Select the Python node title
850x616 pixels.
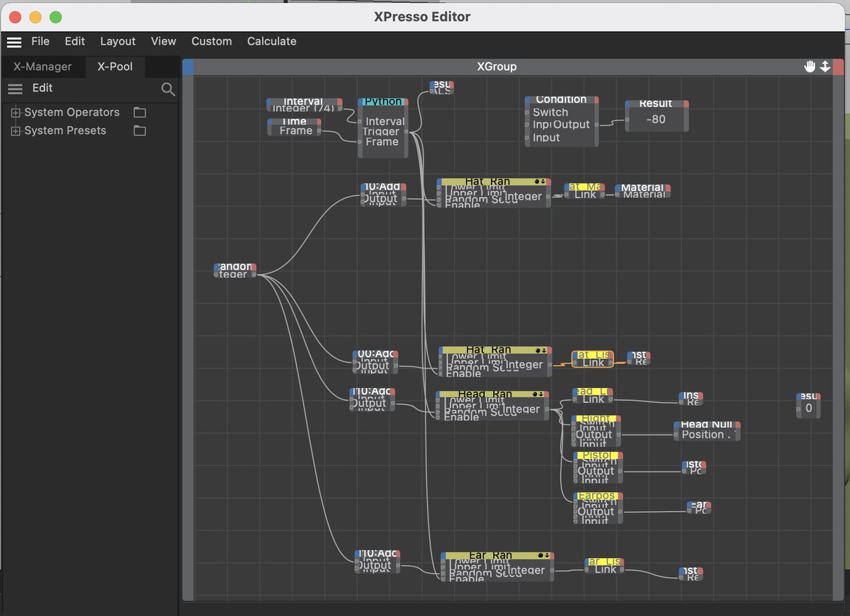[383, 102]
